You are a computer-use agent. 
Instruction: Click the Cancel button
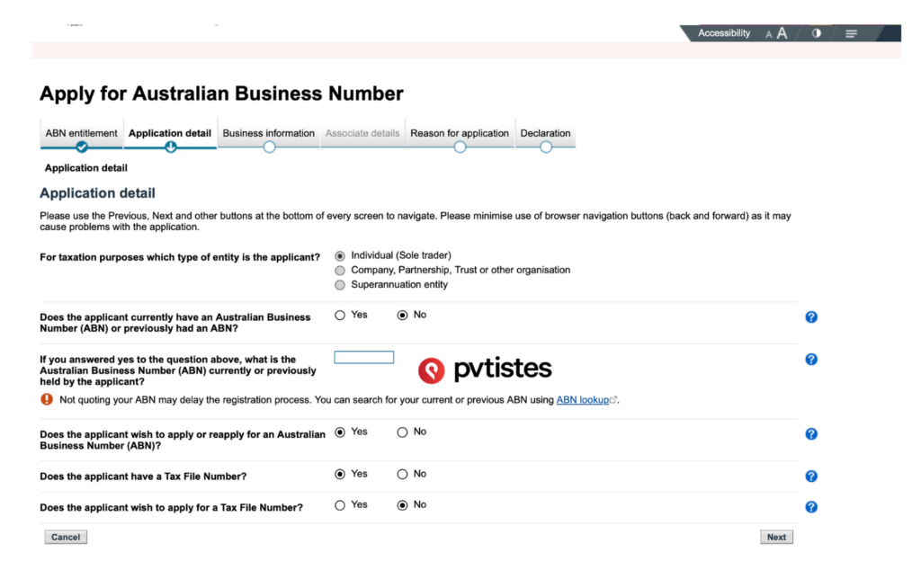click(x=65, y=537)
